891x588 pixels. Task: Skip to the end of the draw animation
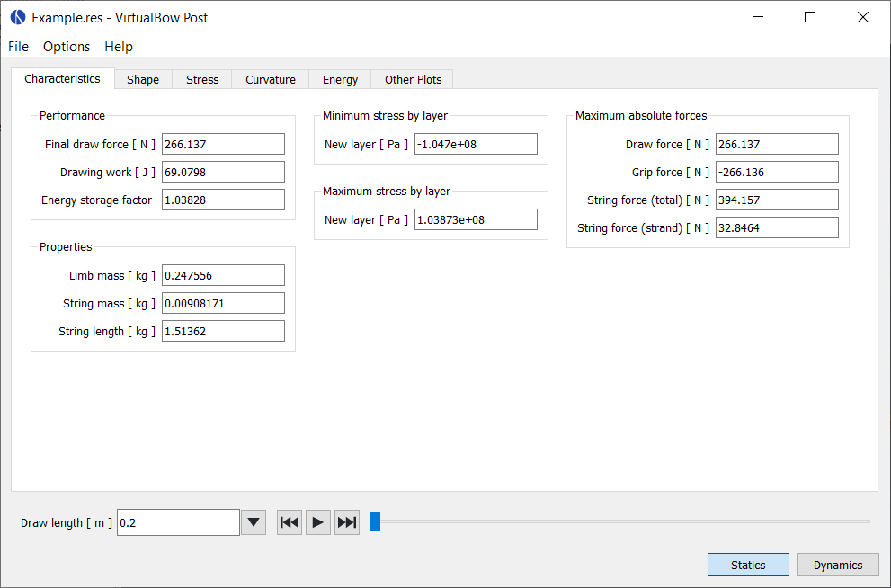[x=347, y=522]
